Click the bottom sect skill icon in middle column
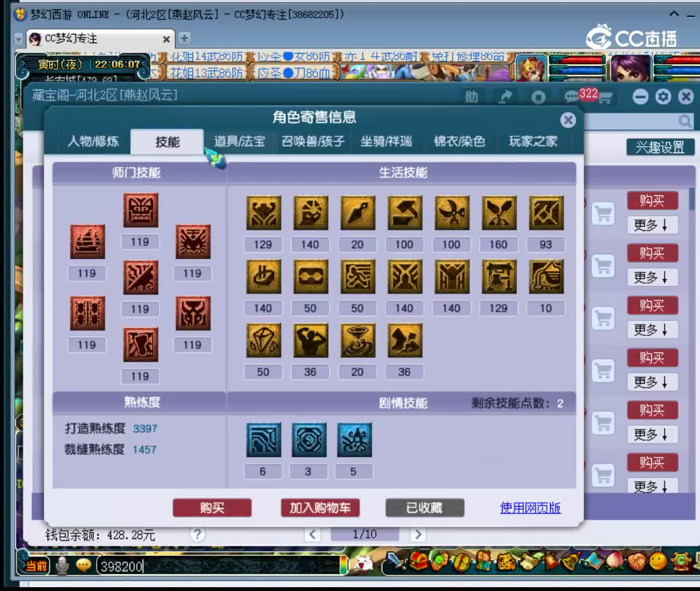 click(x=140, y=344)
